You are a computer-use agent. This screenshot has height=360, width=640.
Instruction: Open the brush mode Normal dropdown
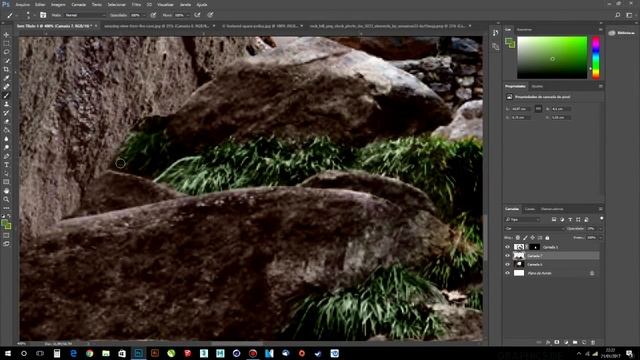coord(84,15)
